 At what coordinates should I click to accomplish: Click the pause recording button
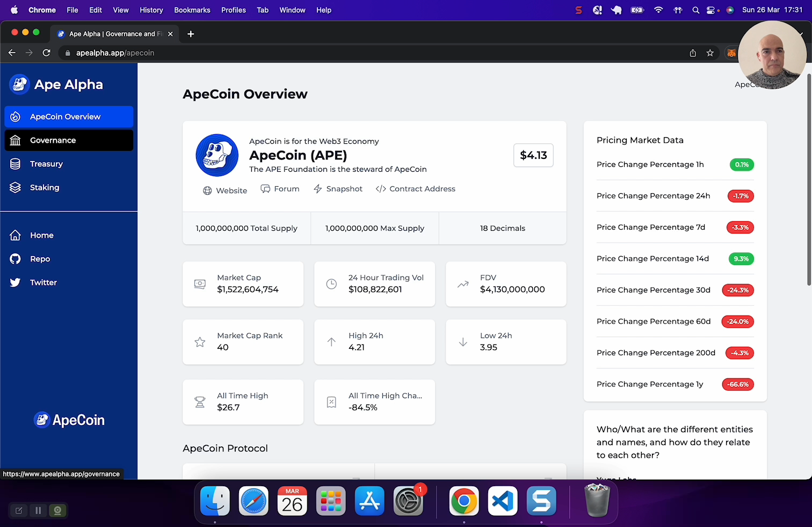click(38, 510)
